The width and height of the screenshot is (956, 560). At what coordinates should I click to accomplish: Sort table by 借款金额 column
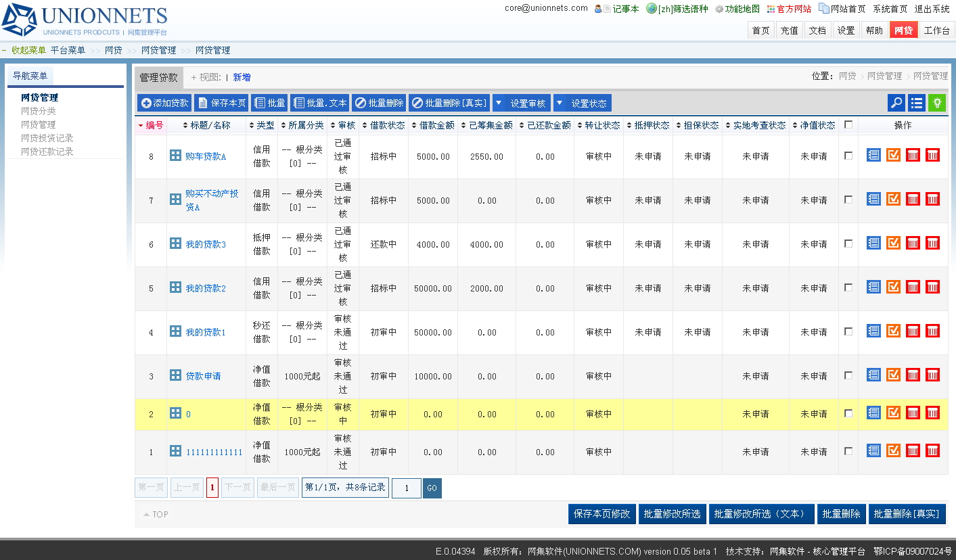pos(433,125)
